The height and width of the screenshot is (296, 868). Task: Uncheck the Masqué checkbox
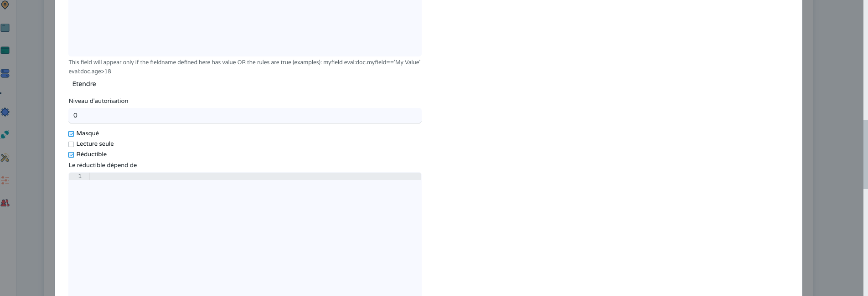[x=71, y=134]
